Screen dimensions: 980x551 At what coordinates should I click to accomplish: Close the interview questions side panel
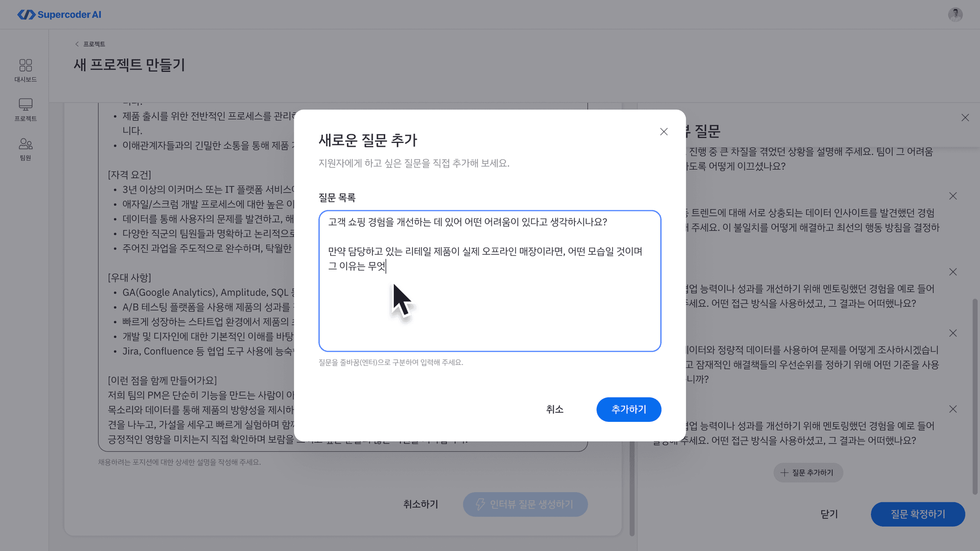965,118
